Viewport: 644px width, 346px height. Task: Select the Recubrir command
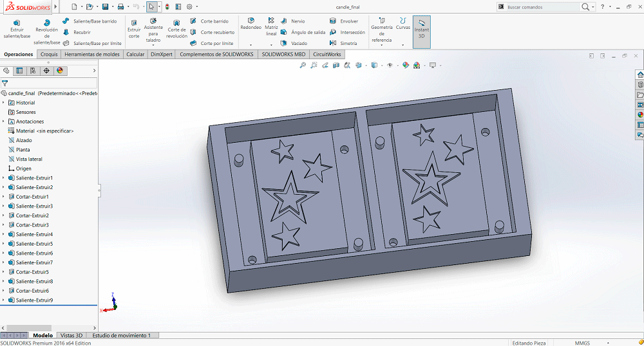click(x=77, y=32)
